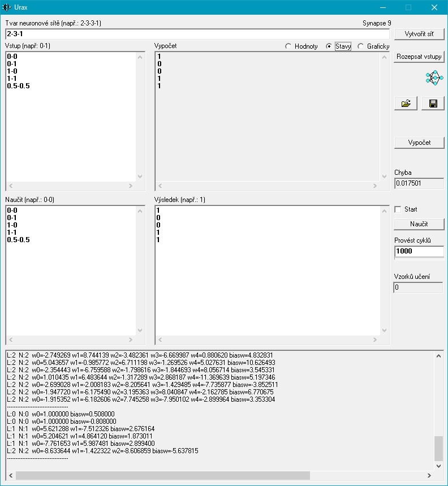
Task: Click the log panel horizontal scrollbar thumb
Action: pyautogui.click(x=163, y=475)
